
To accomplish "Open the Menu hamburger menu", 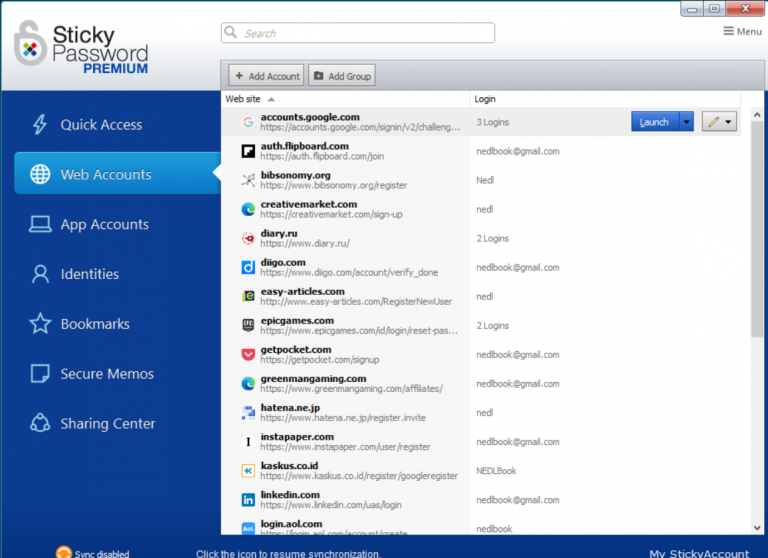I will pyautogui.click(x=743, y=31).
